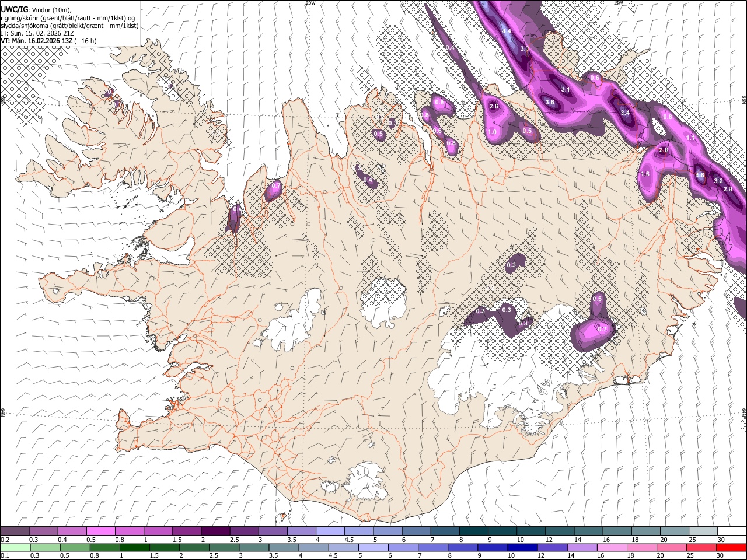Select the '4.6' precipitation value
The width and height of the screenshot is (747, 560).
click(x=700, y=175)
